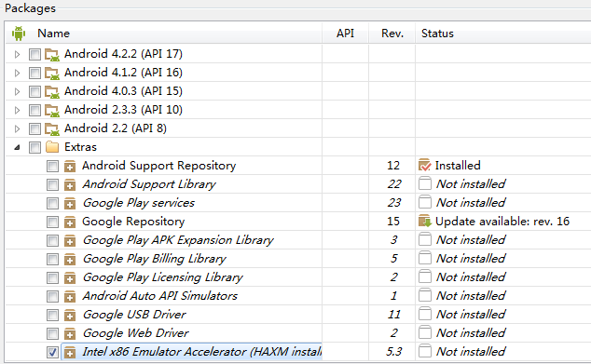Click the API column header
The height and width of the screenshot is (364, 591).
click(345, 34)
